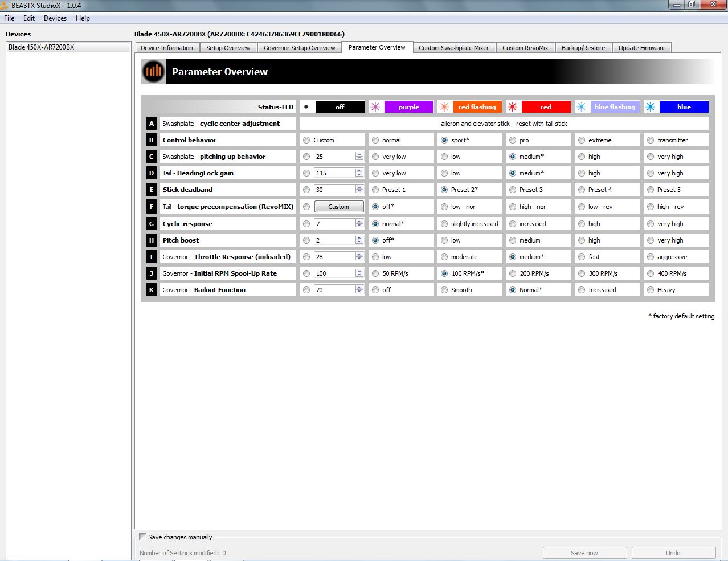Go to Update Firmware tab
The width and height of the screenshot is (728, 561).
(x=642, y=48)
